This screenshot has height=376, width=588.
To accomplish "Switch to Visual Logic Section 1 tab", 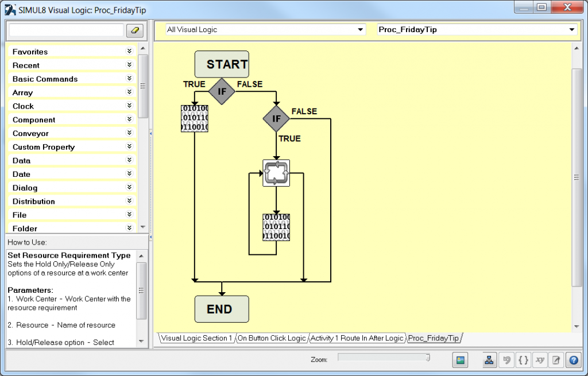I will pyautogui.click(x=196, y=338).
